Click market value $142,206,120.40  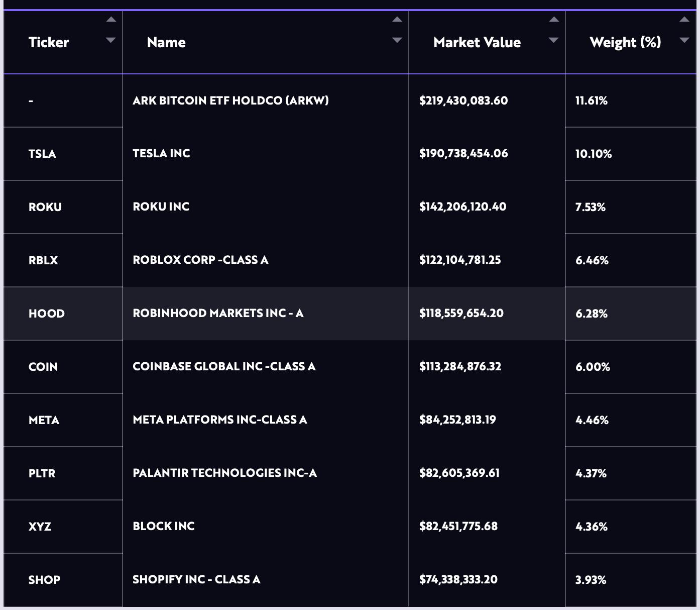point(463,207)
